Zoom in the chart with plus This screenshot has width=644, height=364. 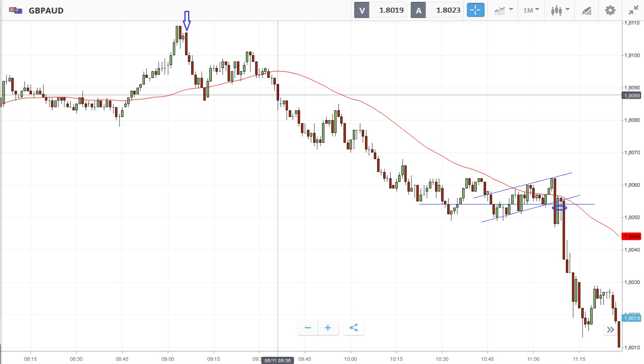click(x=328, y=328)
